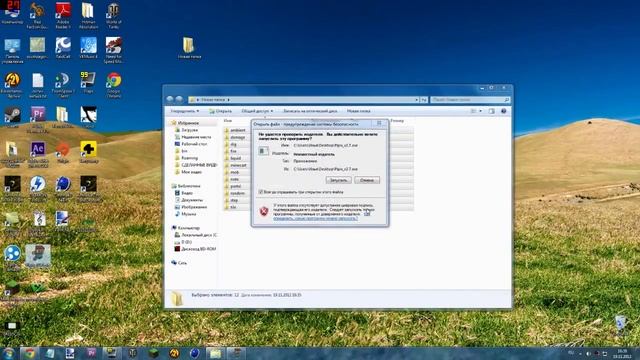
Task: Click the World of Tanks desktop shortcut
Action: pyautogui.click(x=113, y=16)
